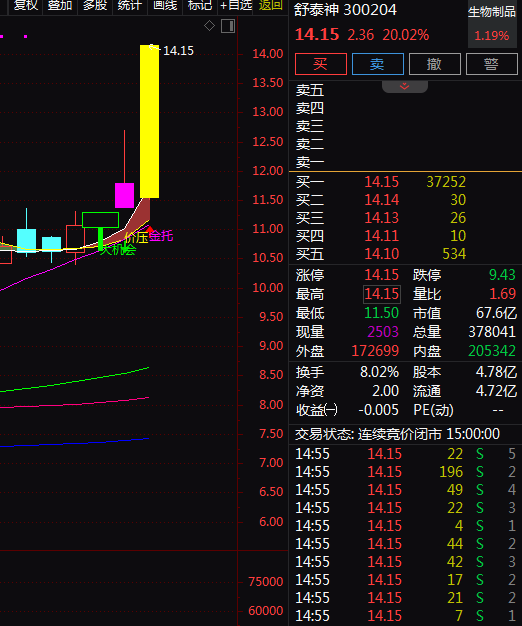Click the trade tick with volume 7
522x626 pixels.
[x=405, y=616]
